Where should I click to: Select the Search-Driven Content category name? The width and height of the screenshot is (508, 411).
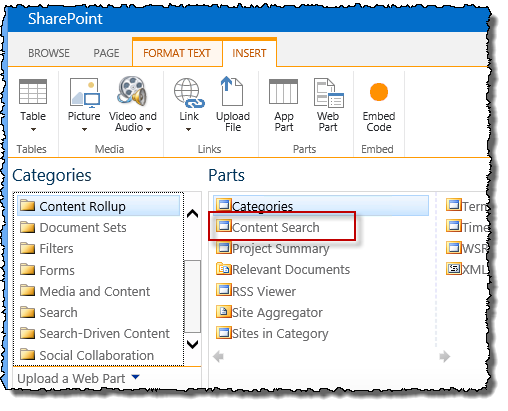[x=105, y=334]
